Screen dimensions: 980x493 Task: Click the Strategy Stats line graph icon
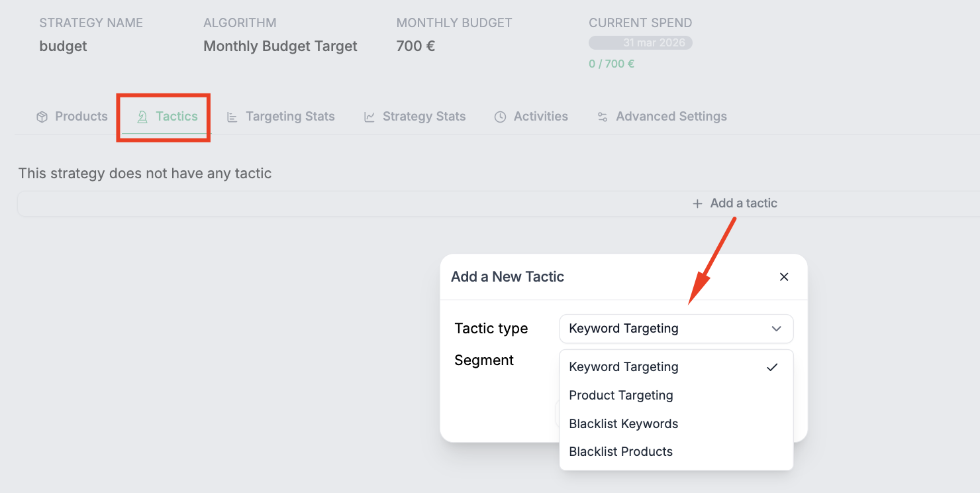click(x=369, y=117)
